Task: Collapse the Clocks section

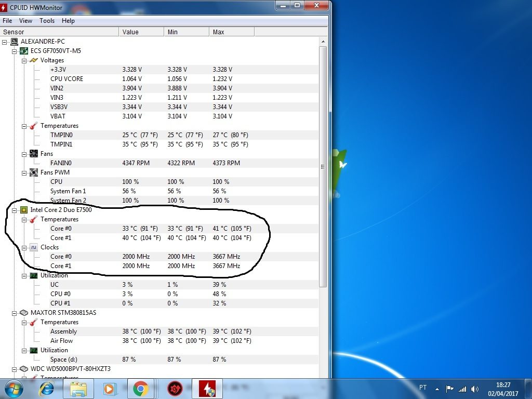Action: (x=24, y=248)
